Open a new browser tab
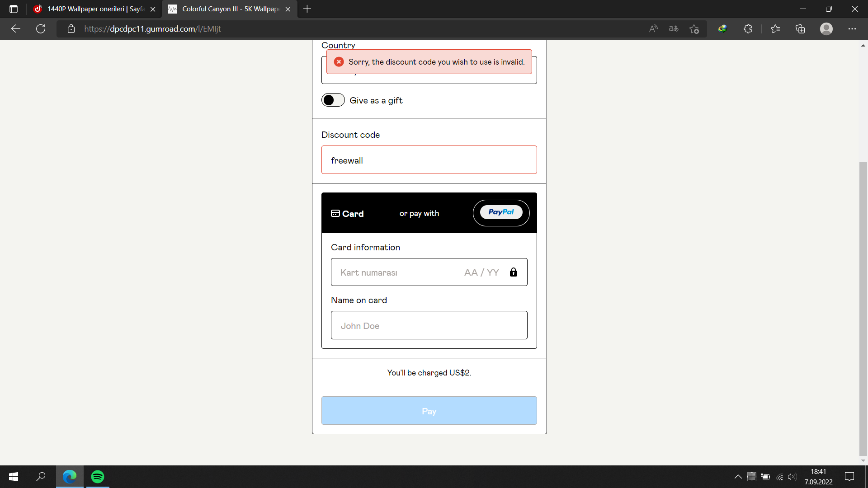The image size is (868, 488). pos(307,9)
